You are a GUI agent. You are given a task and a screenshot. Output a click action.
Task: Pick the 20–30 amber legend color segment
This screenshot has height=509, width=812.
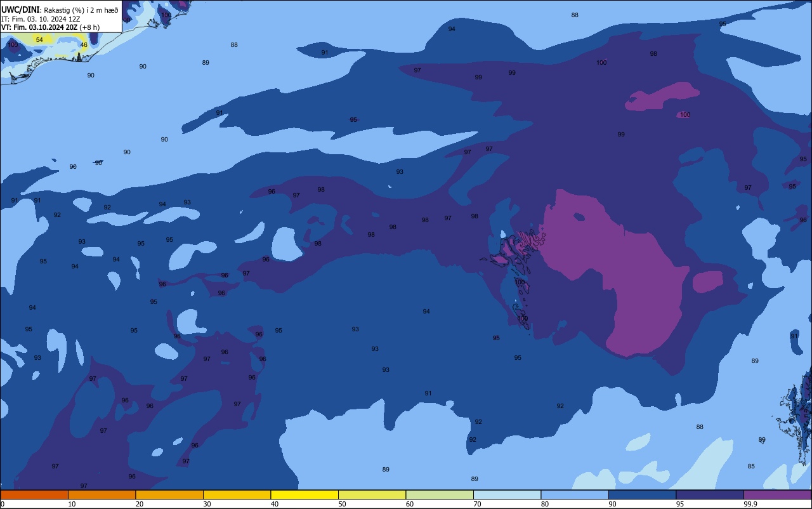tap(169, 494)
